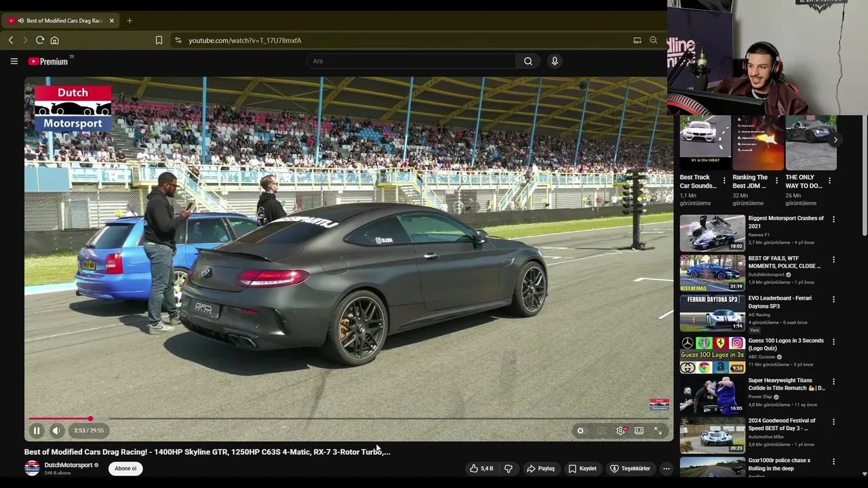Dislike the video
This screenshot has height=488, width=868.
pos(509,468)
